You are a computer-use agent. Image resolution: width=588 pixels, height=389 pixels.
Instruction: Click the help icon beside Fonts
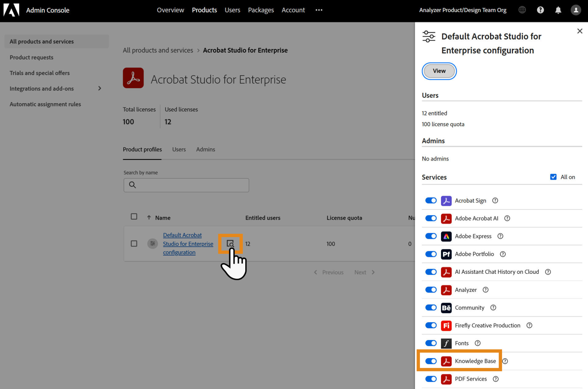point(477,343)
